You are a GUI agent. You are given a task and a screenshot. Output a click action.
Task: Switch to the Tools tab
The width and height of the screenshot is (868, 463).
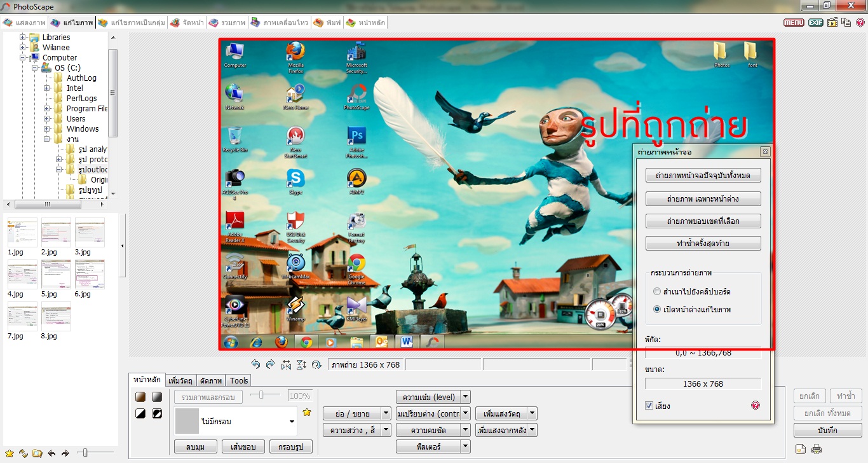click(x=239, y=380)
